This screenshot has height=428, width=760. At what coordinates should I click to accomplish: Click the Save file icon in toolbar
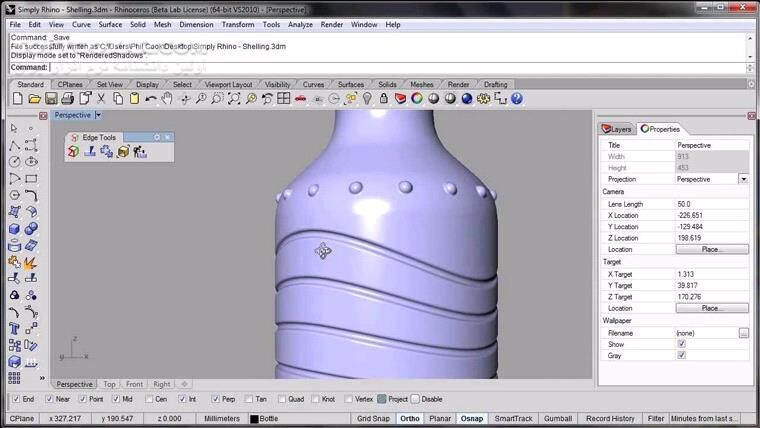(49, 99)
